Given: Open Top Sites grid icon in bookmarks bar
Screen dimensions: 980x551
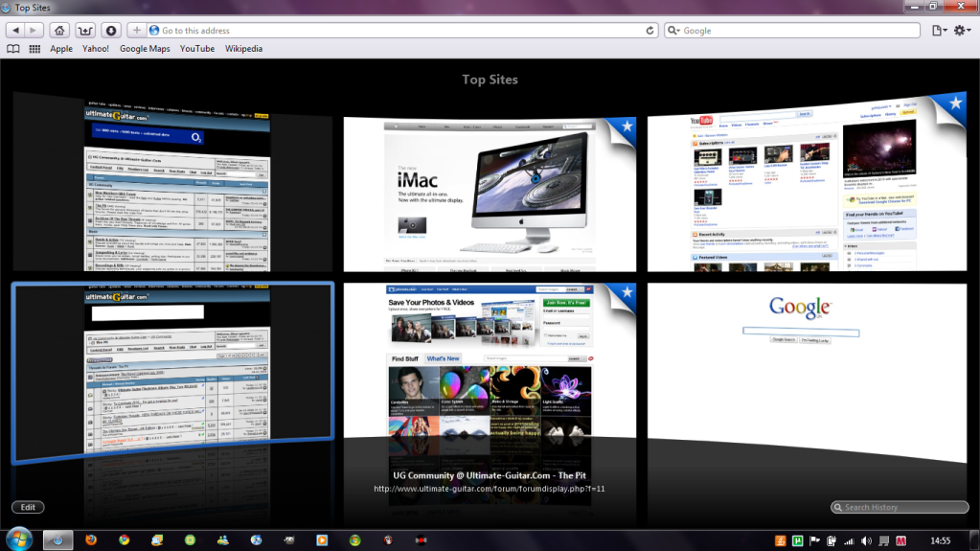Looking at the screenshot, I should [x=34, y=49].
